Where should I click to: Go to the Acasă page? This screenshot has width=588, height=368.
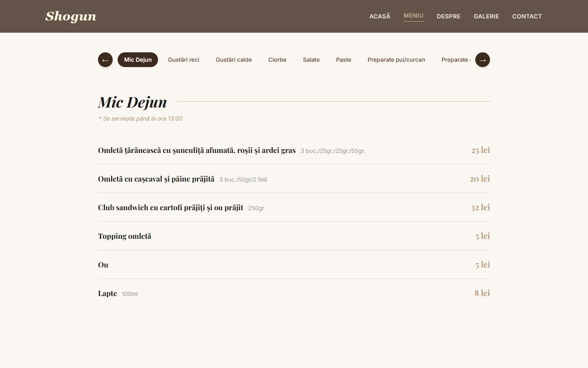380,16
